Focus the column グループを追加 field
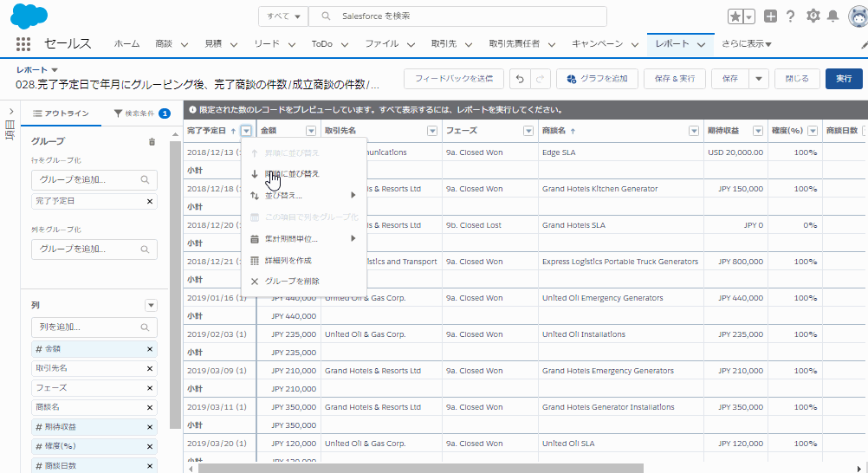The width and height of the screenshot is (868, 473). tap(94, 249)
